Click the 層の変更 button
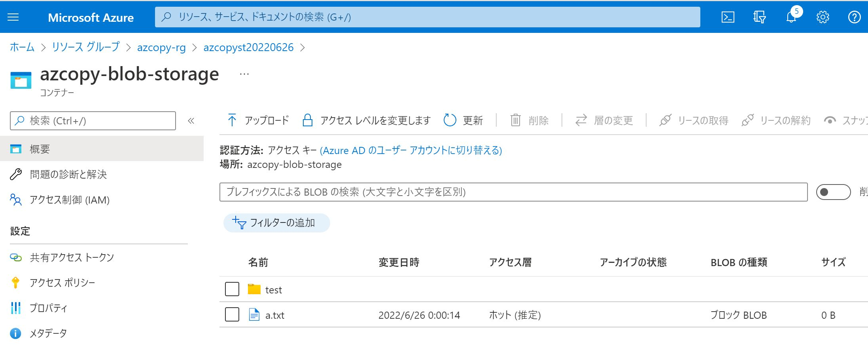The height and width of the screenshot is (352, 868). (x=604, y=120)
